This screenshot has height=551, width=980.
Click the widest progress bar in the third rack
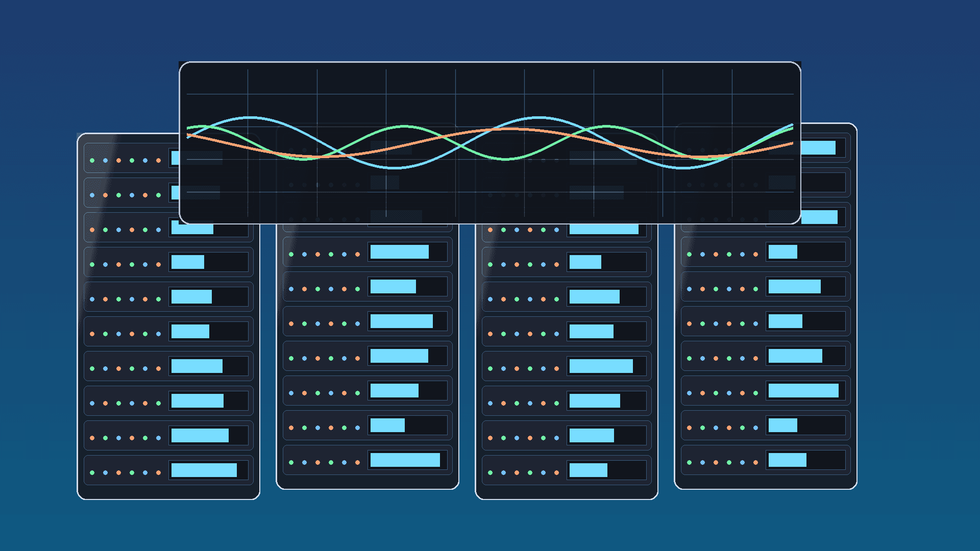604,229
